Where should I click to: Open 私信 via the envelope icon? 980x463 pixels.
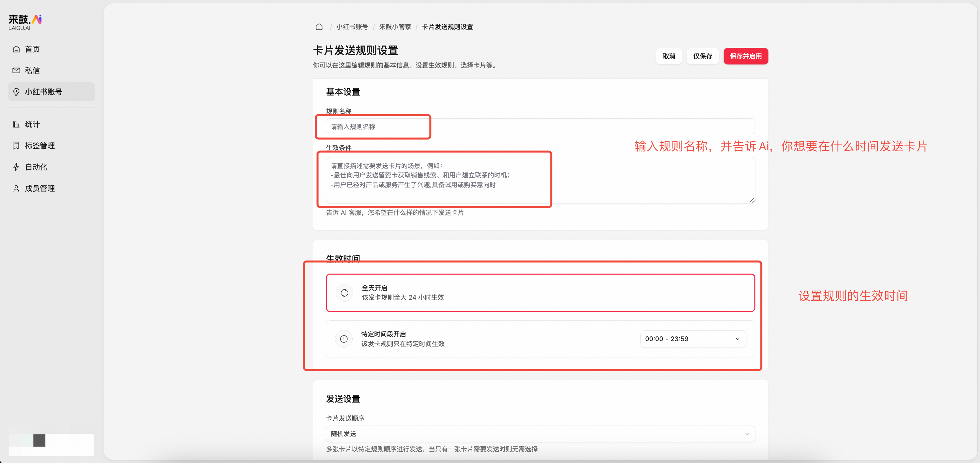pos(16,70)
